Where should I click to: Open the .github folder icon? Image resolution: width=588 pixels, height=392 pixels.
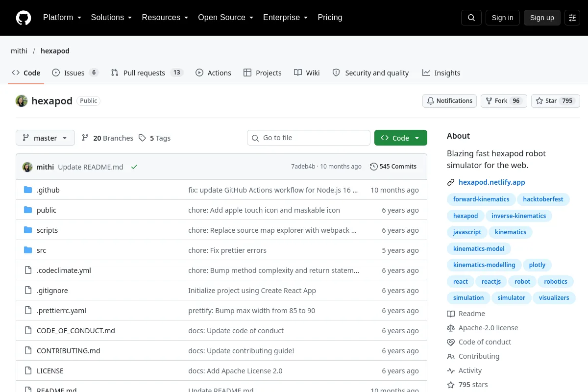28,190
